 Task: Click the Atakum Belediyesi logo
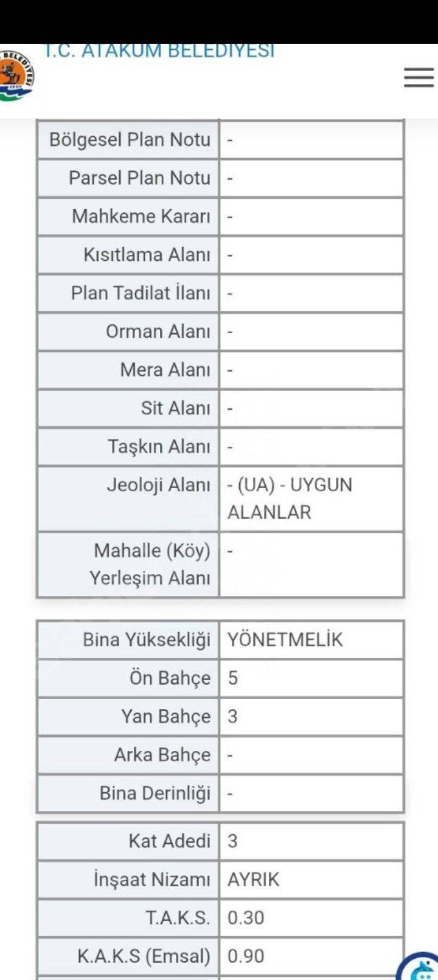pos(16,76)
